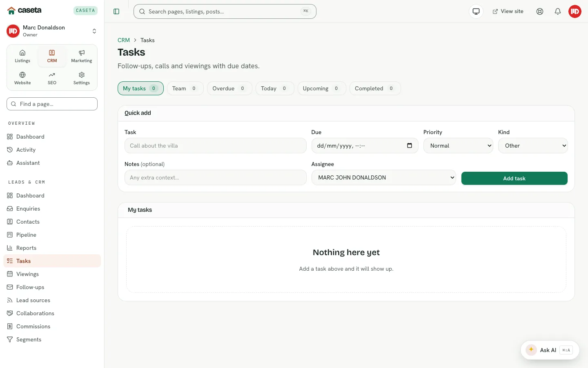This screenshot has width=588, height=368.
Task: Open the Listings module icon
Action: pyautogui.click(x=22, y=56)
